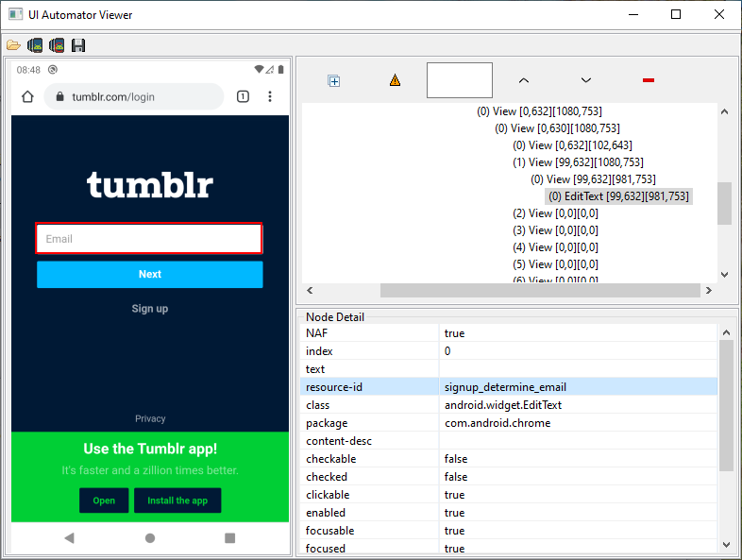Click the tumblr logo in the screenshot
Image resolution: width=742 pixels, height=560 pixels.
coord(149,184)
